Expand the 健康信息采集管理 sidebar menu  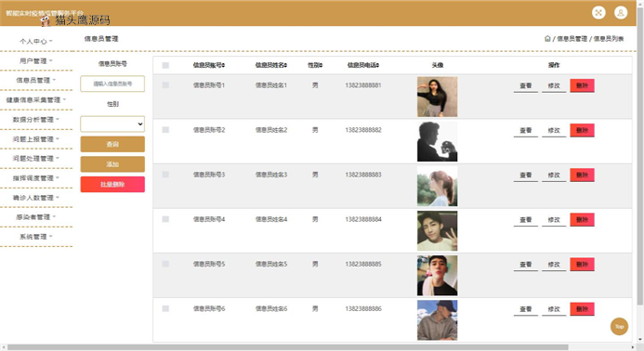[36, 99]
